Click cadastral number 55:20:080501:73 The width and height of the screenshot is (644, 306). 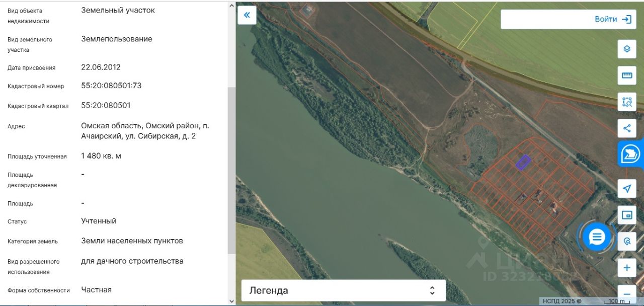coord(111,86)
